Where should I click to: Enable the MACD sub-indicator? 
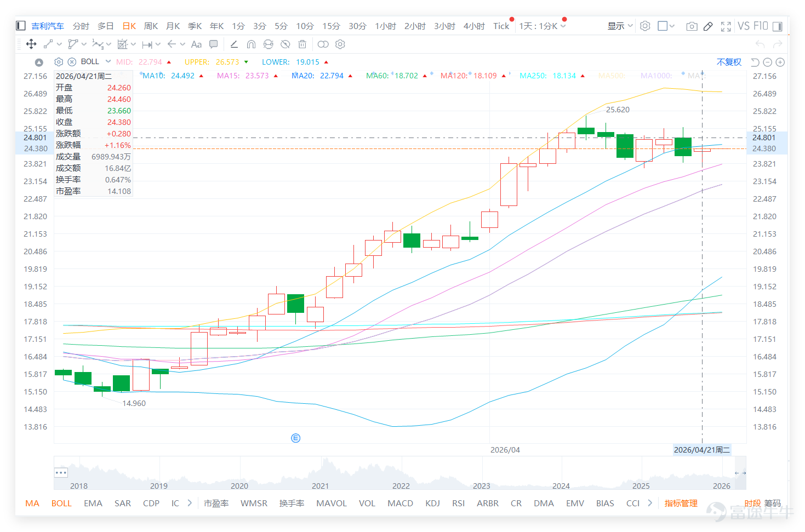[400, 503]
